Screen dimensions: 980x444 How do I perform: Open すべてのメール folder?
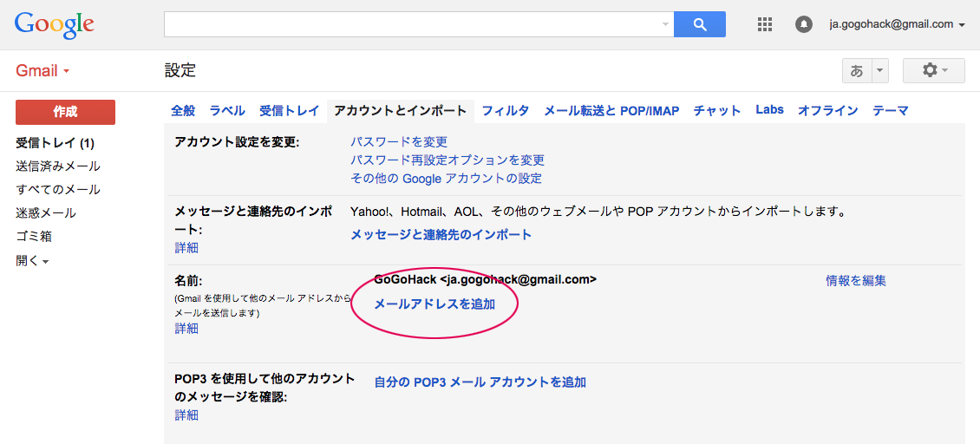click(x=58, y=190)
